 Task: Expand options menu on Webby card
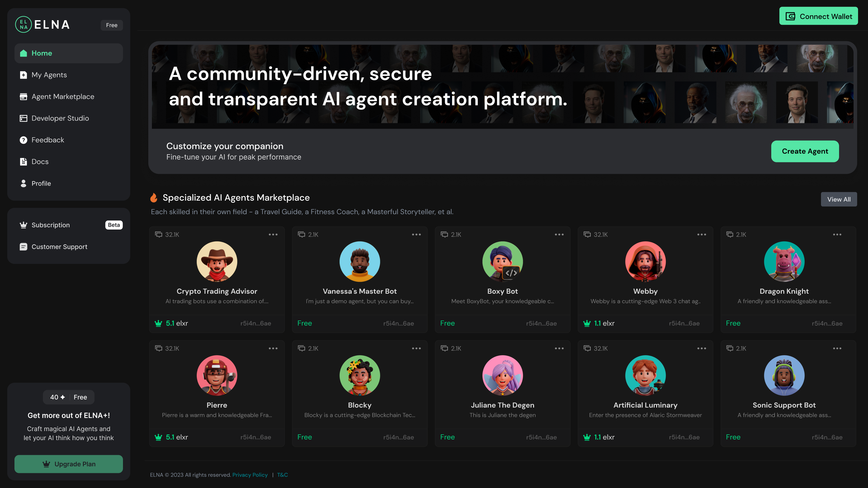point(702,234)
